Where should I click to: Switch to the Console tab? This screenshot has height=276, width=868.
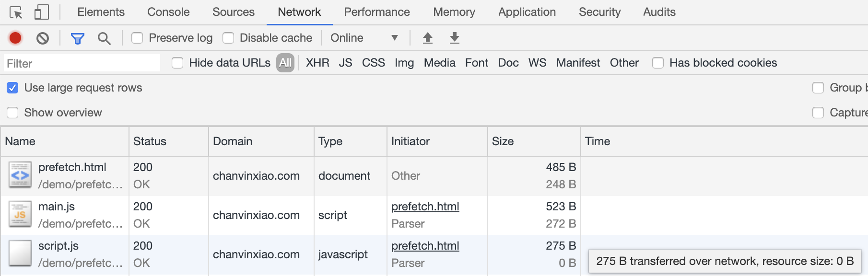click(168, 12)
